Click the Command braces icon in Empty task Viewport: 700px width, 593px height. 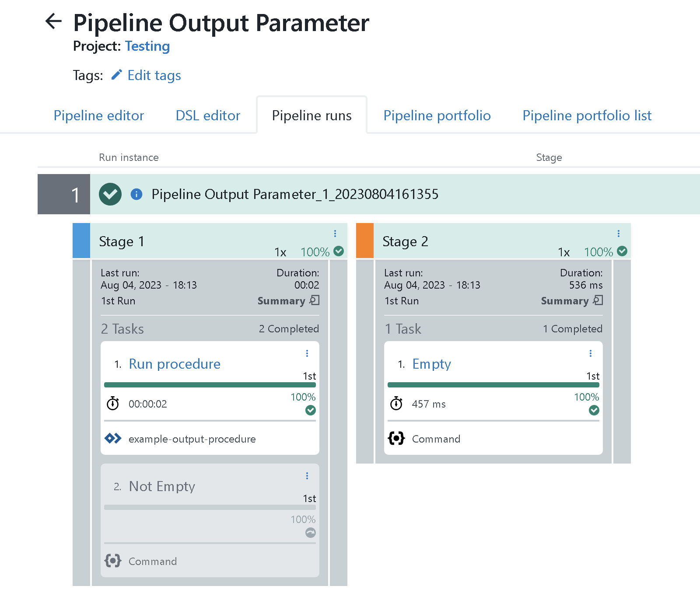(396, 438)
